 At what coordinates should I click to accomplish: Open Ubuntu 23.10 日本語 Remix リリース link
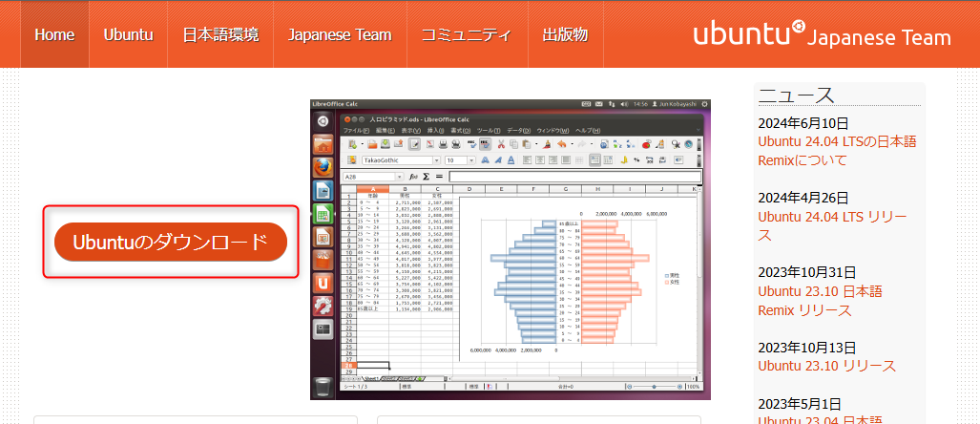(x=820, y=301)
